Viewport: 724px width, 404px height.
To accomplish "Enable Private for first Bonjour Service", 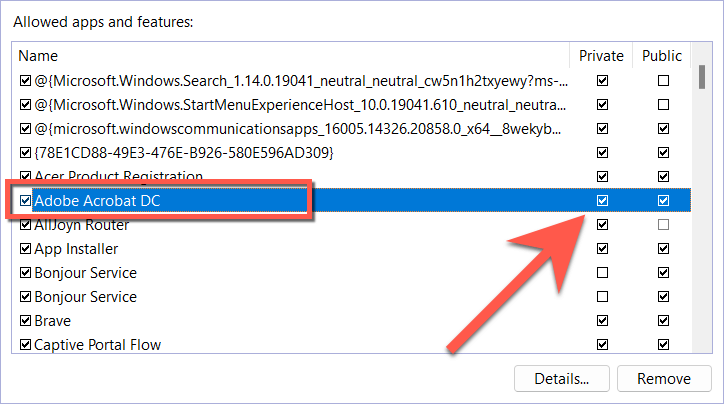I will [602, 272].
